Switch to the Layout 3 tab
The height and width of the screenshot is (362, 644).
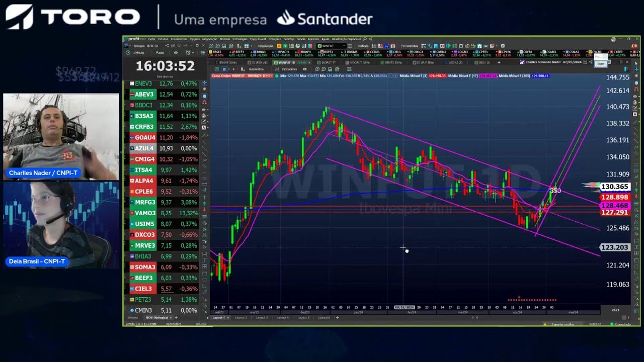coord(262,318)
